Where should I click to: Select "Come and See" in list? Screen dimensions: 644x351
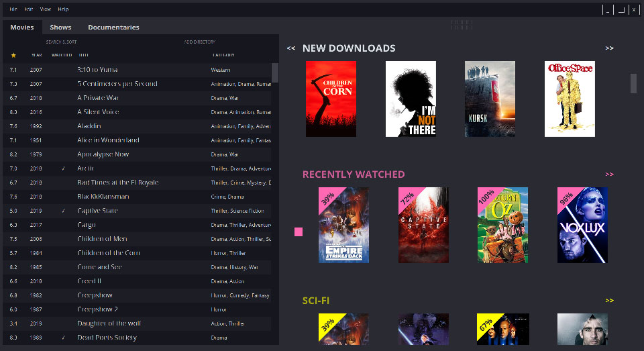pos(137,267)
